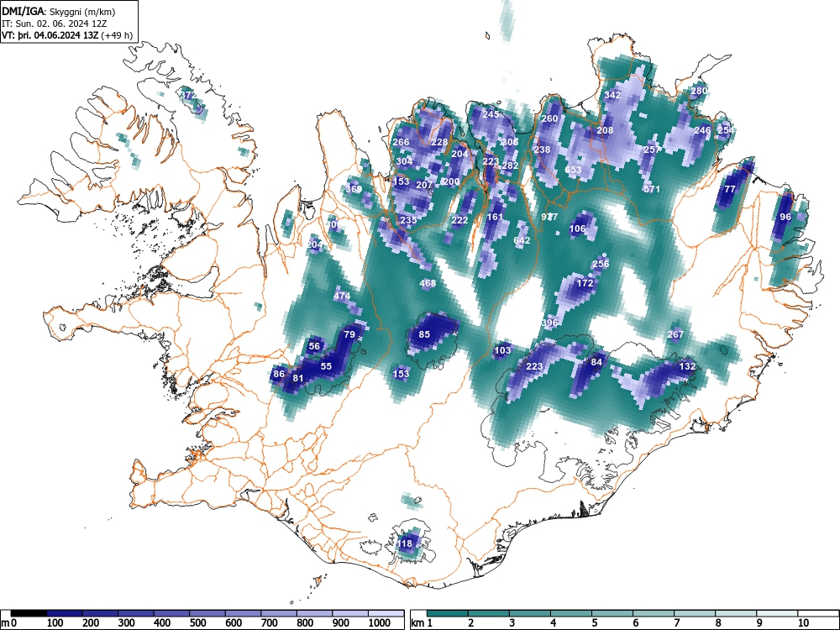Click the visibility value 369
The image size is (840, 630).
(x=354, y=189)
